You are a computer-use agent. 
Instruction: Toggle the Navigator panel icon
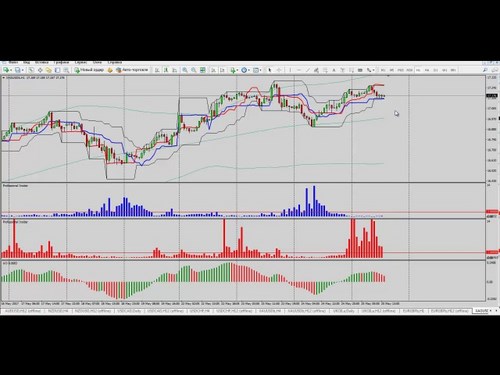[49, 70]
